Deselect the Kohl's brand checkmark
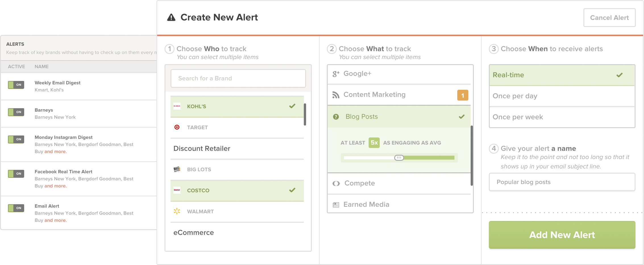644x265 pixels. [x=292, y=106]
